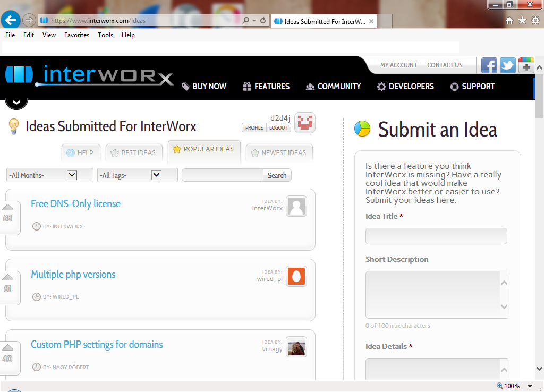Click the browser address bar URL
The image size is (544, 392).
pos(98,21)
